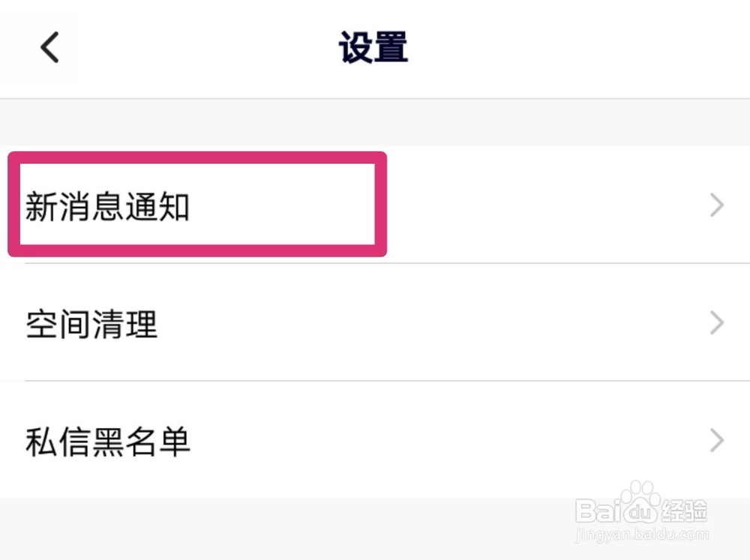
Task: Click the 单 character in 私信黑名单
Action: (174, 442)
